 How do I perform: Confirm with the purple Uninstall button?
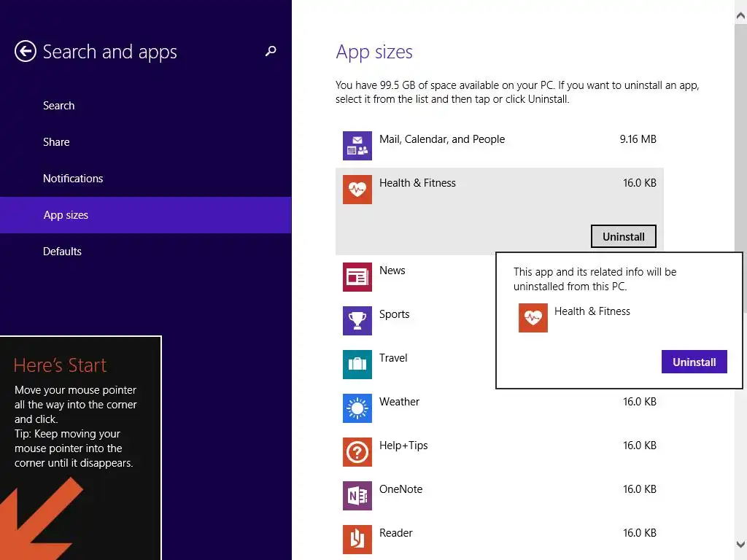tap(694, 362)
